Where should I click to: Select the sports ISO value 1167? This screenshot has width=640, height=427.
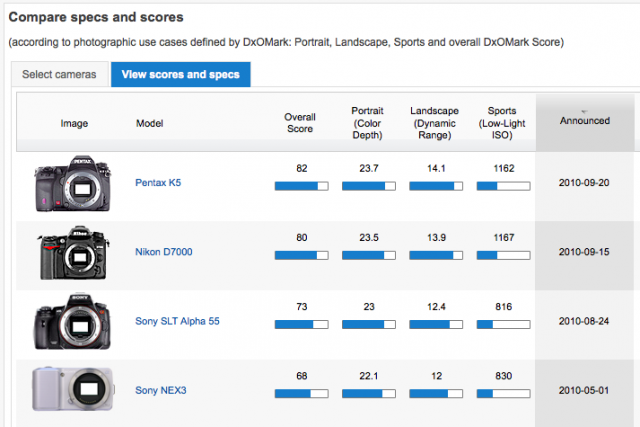point(504,238)
